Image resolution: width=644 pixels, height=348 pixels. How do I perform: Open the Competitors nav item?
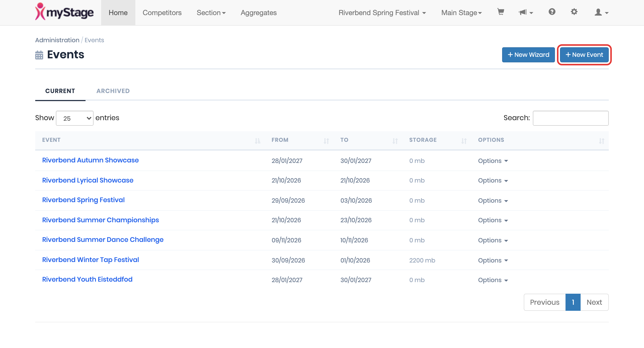162,13
